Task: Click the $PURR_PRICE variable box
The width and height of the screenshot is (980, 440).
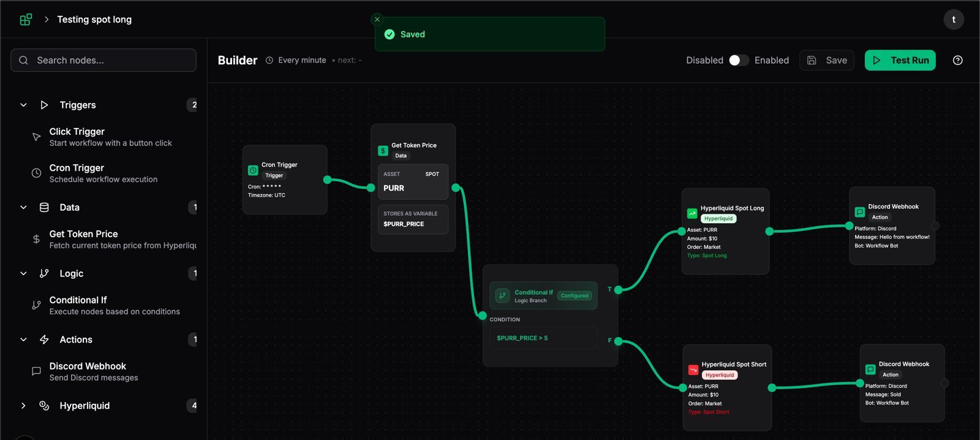Action: pos(413,219)
